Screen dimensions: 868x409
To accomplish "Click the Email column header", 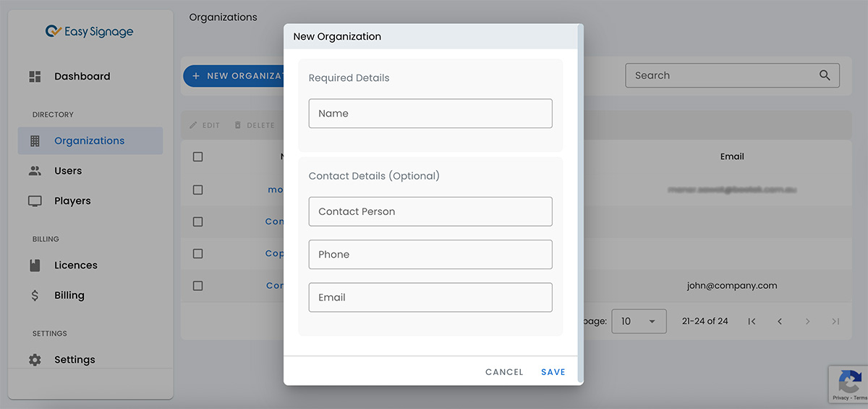I will (x=732, y=156).
